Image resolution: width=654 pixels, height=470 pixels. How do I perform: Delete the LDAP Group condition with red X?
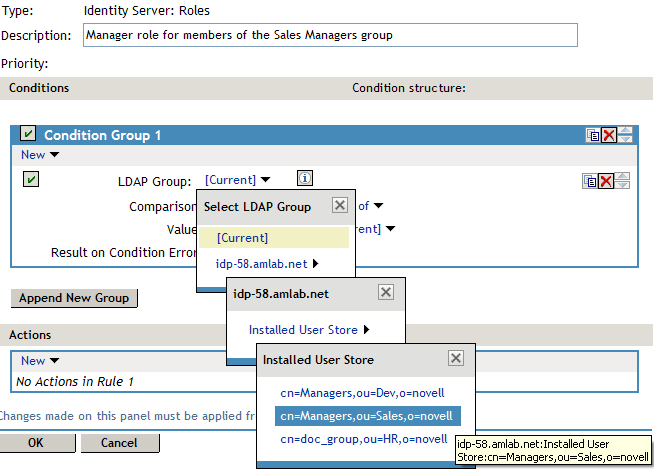(606, 181)
